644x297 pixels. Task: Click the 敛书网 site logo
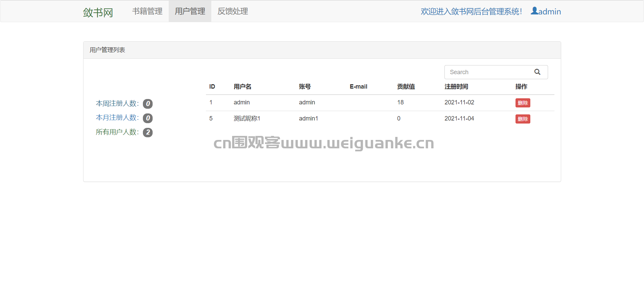point(98,12)
